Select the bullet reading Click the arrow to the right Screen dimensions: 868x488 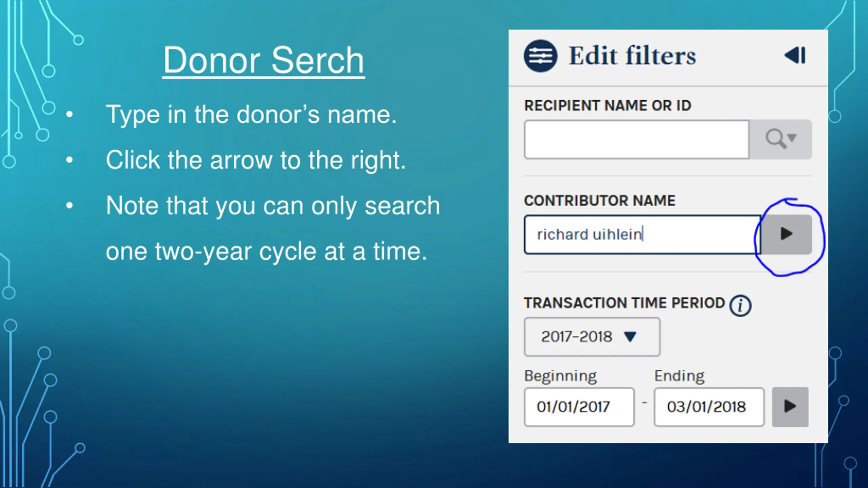256,160
